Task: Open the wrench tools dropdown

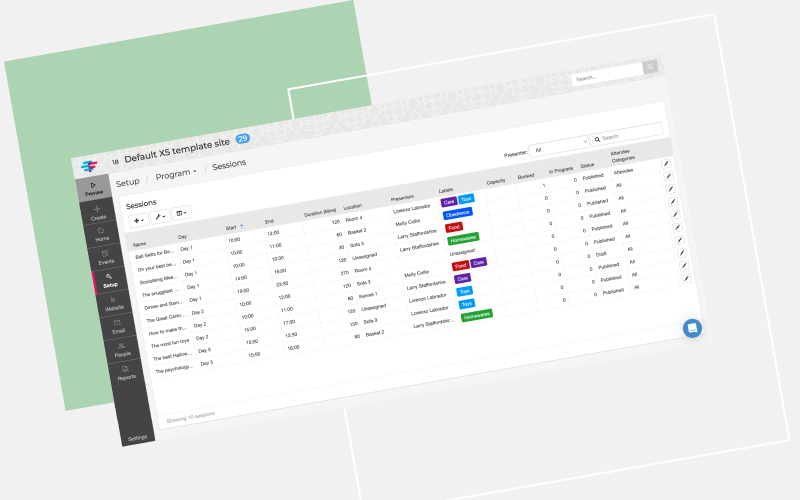Action: click(x=160, y=216)
